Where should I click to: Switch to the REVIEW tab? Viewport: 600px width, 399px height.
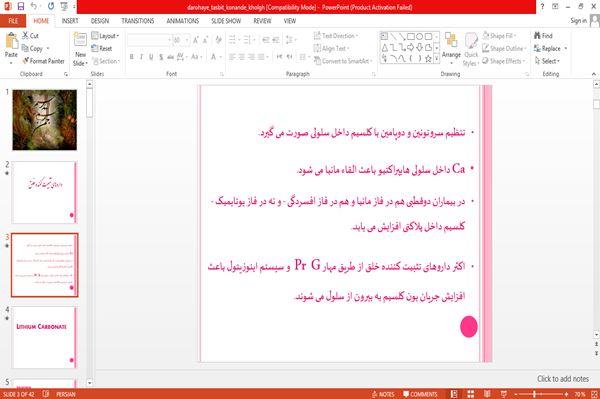click(x=262, y=21)
